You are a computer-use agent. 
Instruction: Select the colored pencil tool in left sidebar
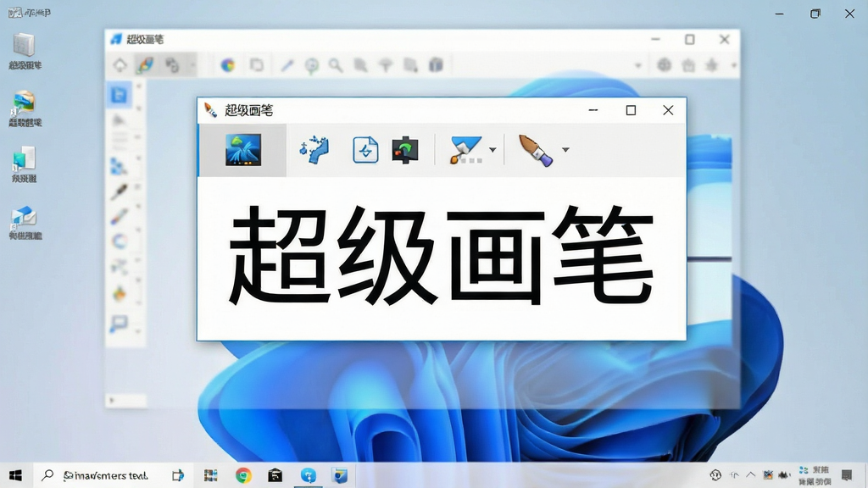point(119,216)
